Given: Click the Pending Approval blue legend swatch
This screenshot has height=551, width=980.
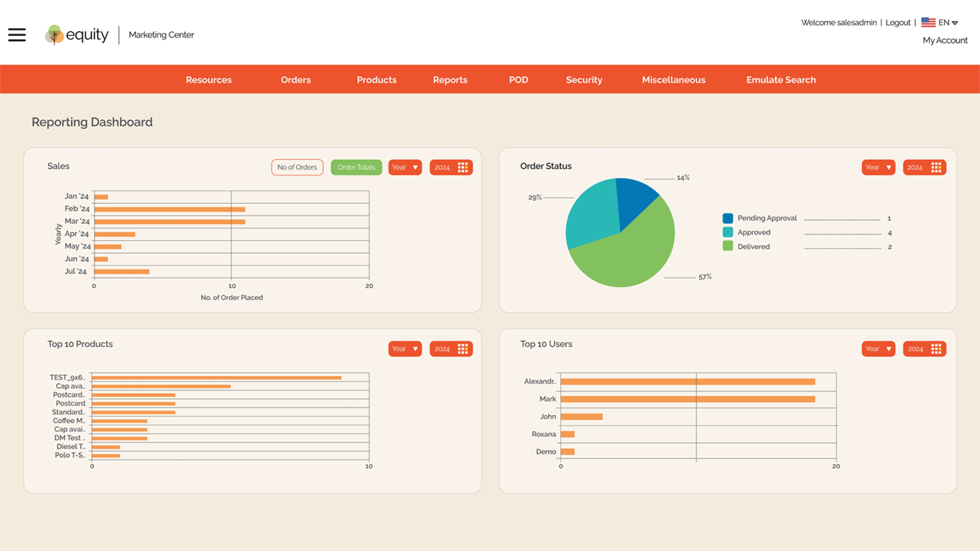Looking at the screenshot, I should [727, 218].
